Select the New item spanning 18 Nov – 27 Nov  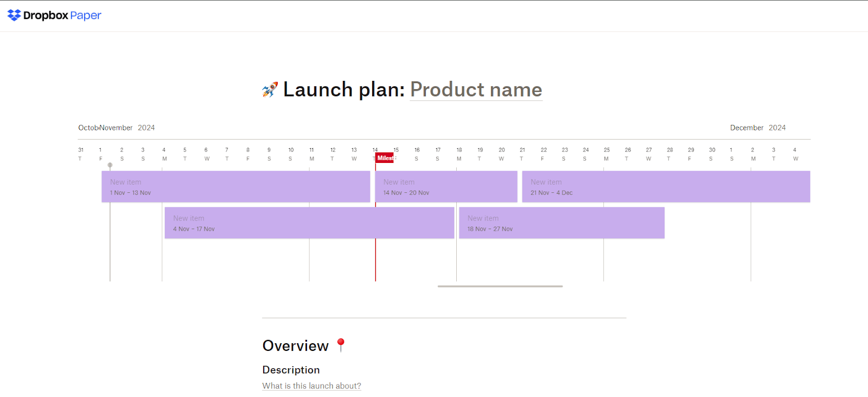(x=561, y=223)
